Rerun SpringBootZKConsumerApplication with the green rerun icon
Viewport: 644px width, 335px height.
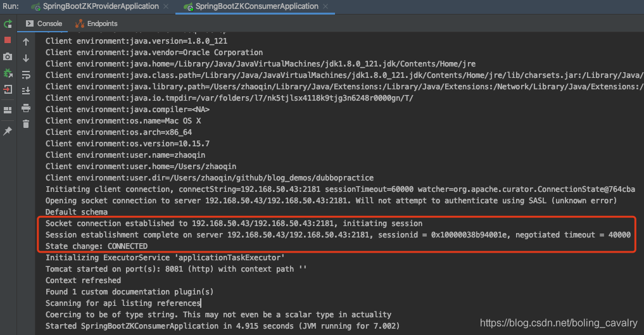8,24
